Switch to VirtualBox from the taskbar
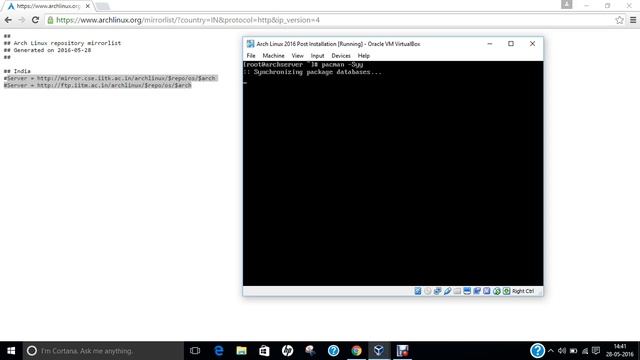This screenshot has width=640, height=360. [x=379, y=351]
